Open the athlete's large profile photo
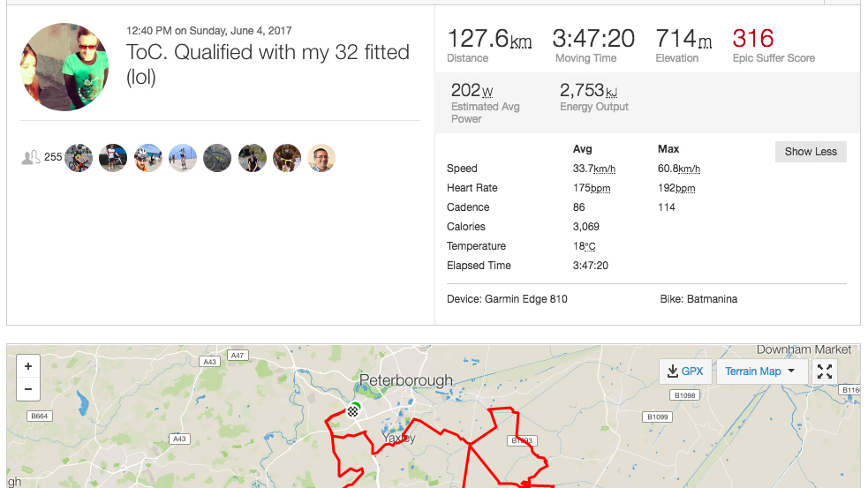 coord(64,67)
